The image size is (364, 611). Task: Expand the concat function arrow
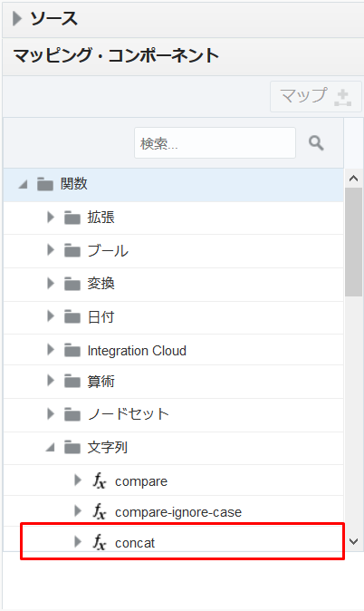(x=78, y=541)
